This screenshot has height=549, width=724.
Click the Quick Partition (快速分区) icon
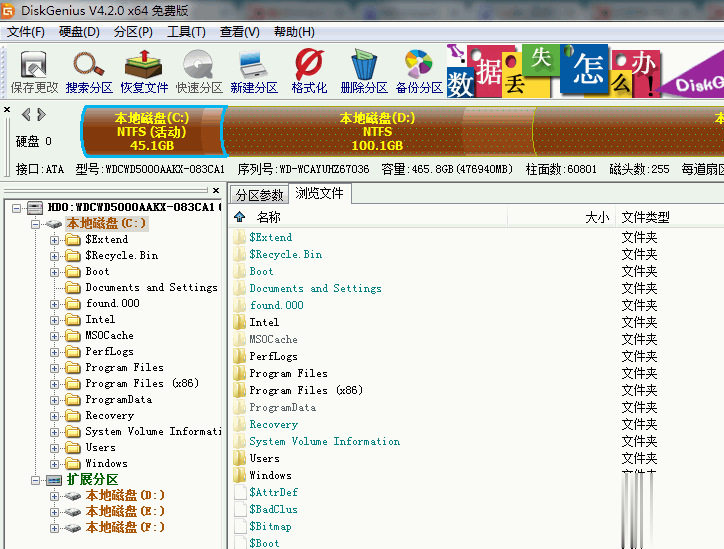[x=199, y=72]
